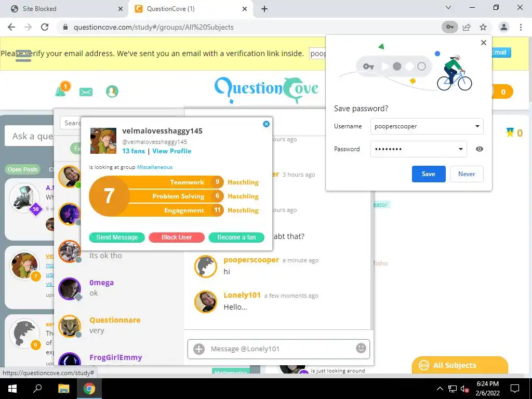
Task: Open View Profile link
Action: tap(171, 151)
